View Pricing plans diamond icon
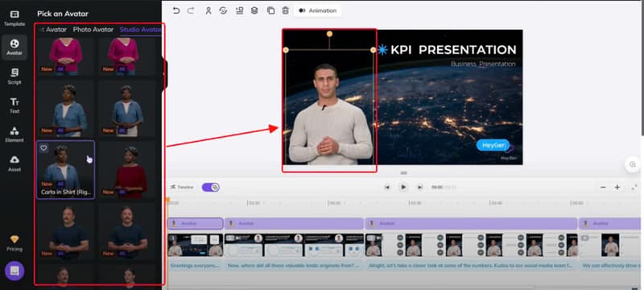This screenshot has width=644, height=290. click(x=14, y=243)
